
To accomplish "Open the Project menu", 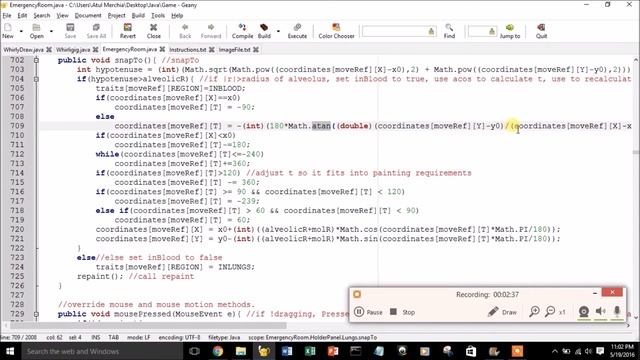I will click(116, 16).
